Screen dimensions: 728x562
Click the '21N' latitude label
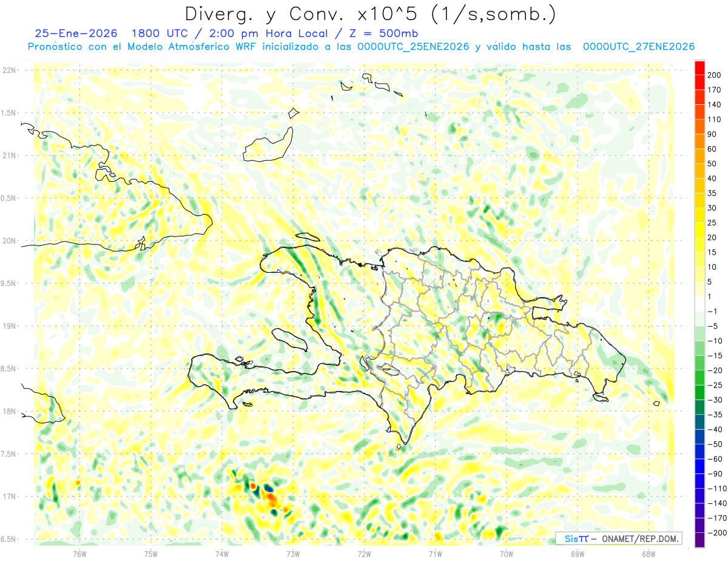(8, 155)
